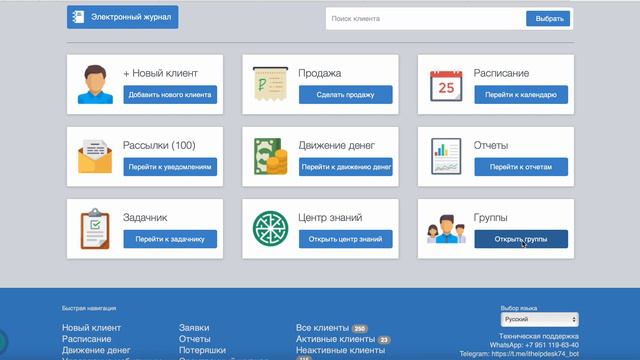Click the + Новый клиент card title
This screenshot has width=640, height=360.
(160, 73)
